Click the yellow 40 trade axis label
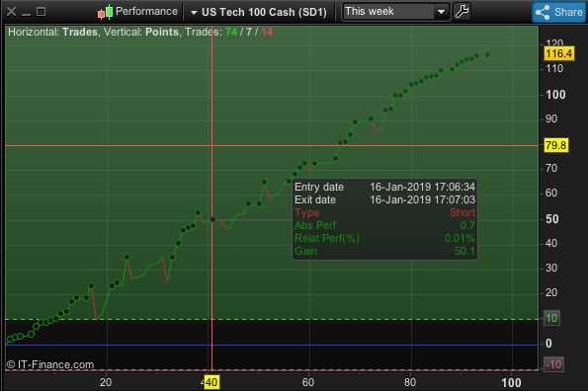 pyautogui.click(x=211, y=382)
